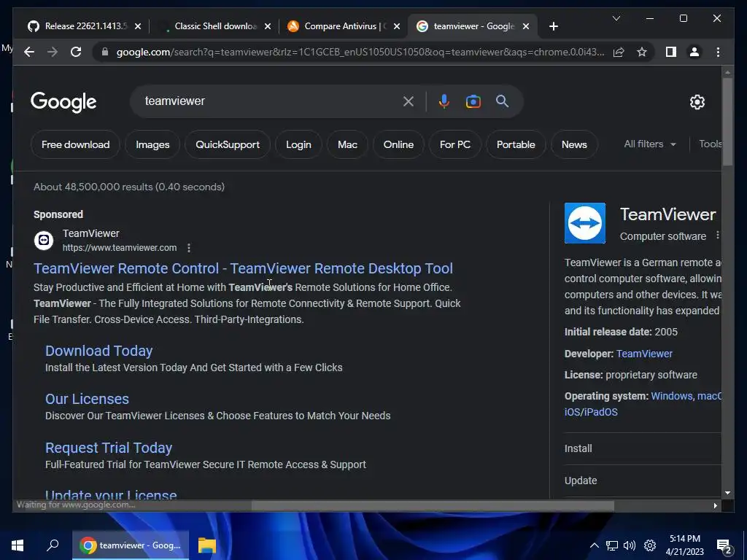The image size is (747, 560).
Task: Share this page via the share icon
Action: tap(619, 52)
